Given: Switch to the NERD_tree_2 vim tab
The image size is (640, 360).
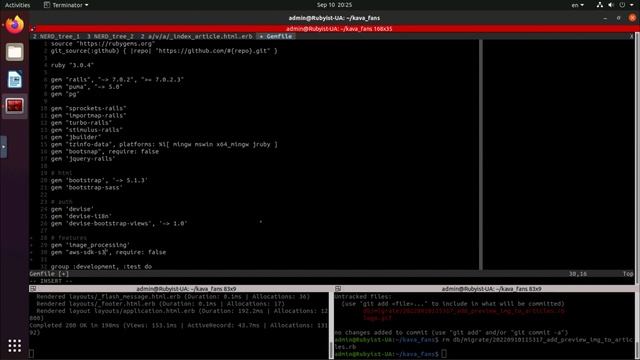Looking at the screenshot, I should pyautogui.click(x=110, y=36).
